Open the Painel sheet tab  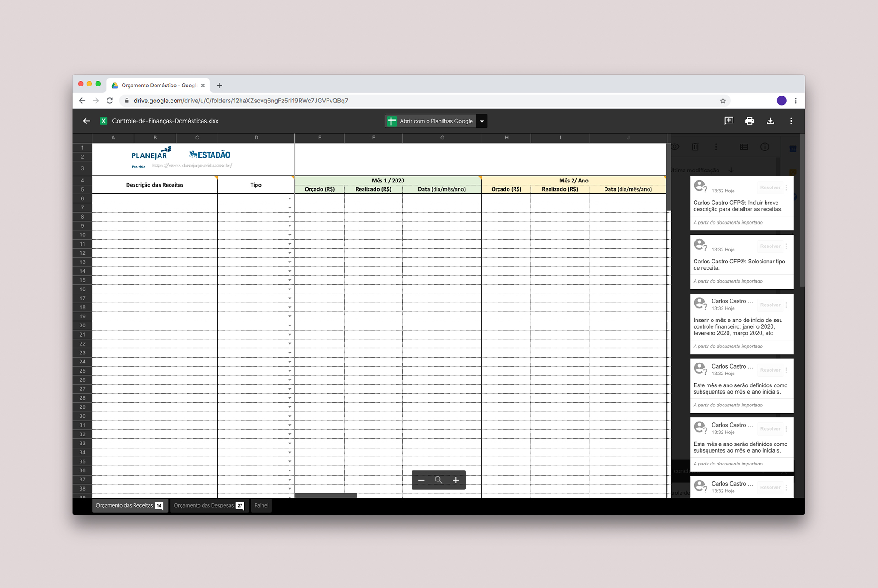(261, 505)
